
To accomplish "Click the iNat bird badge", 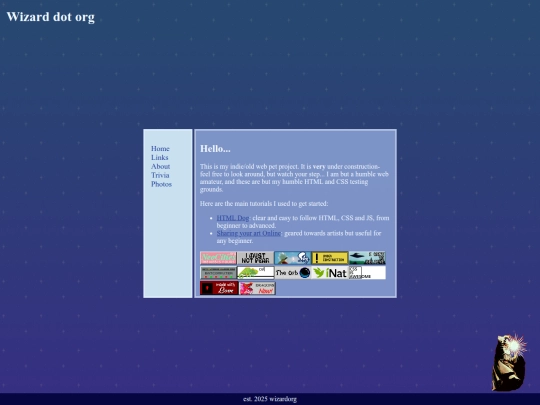I will click(x=330, y=273).
